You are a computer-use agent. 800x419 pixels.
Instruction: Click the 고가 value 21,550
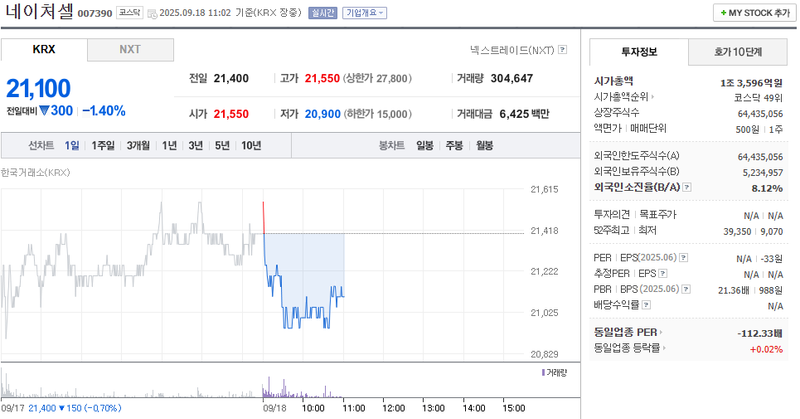(322, 79)
